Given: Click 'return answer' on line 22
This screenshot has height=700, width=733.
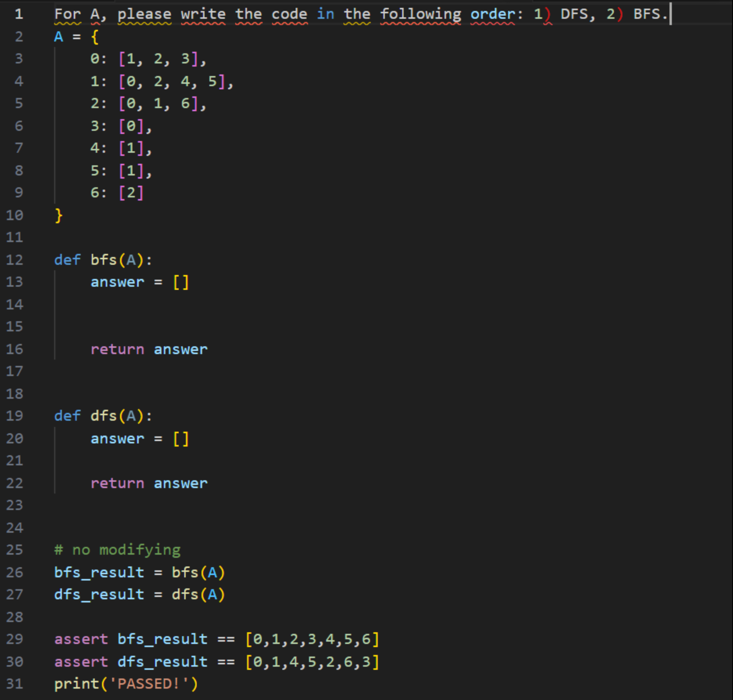Looking at the screenshot, I should pyautogui.click(x=149, y=483).
